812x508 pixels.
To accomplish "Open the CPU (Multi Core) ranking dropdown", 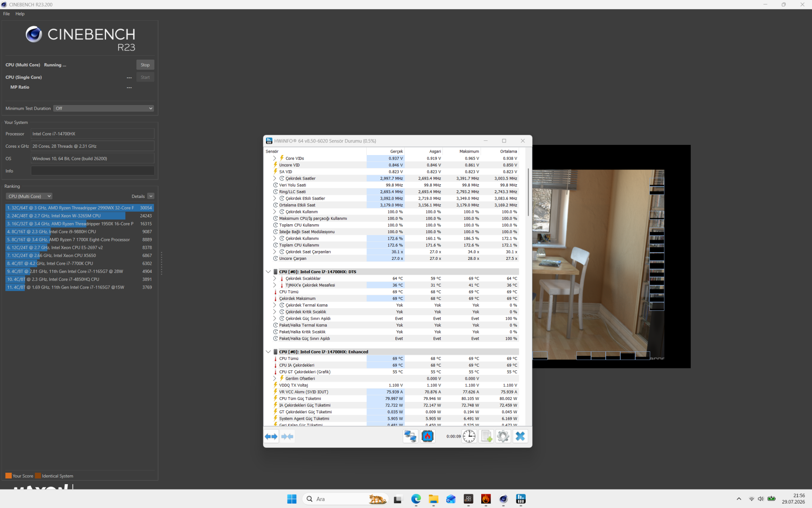I will pos(29,196).
